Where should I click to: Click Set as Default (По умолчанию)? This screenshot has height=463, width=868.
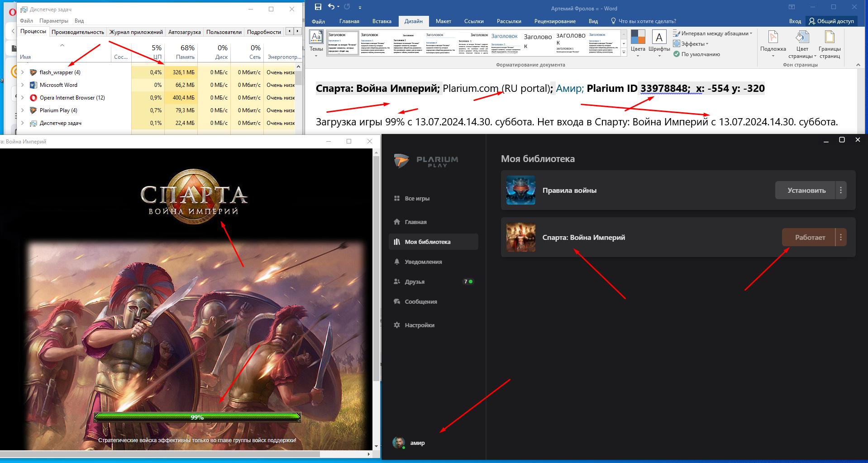[696, 54]
